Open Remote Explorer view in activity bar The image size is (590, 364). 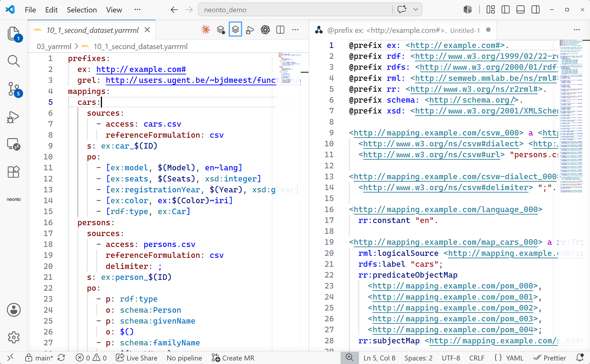[14, 144]
